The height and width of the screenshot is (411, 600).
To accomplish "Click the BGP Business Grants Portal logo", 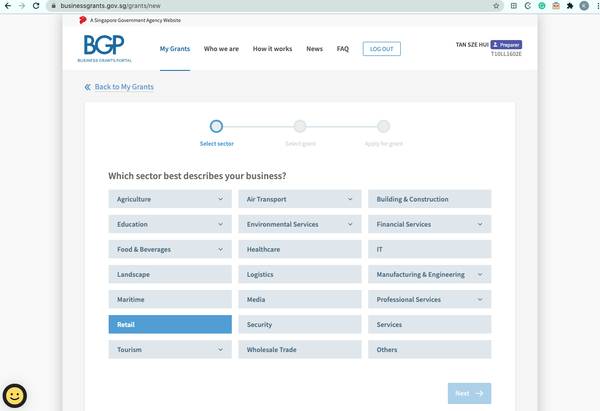I will coord(104,49).
